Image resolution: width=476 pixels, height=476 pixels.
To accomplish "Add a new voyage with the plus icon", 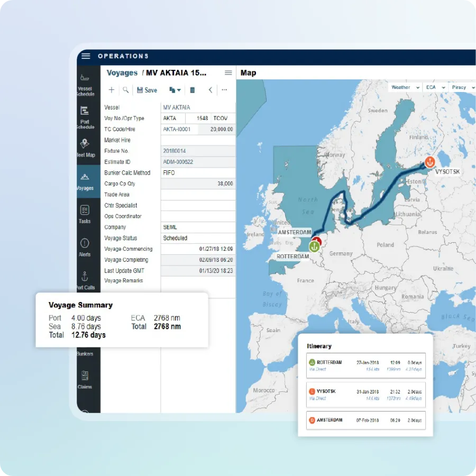I will coord(111,90).
